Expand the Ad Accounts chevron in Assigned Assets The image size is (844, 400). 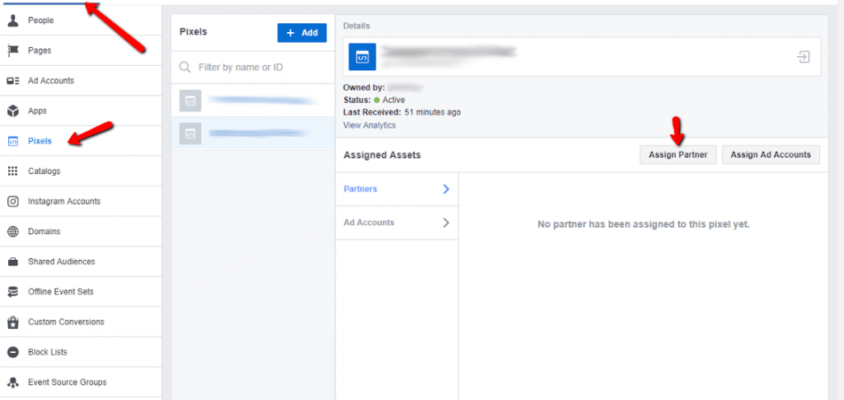click(445, 223)
